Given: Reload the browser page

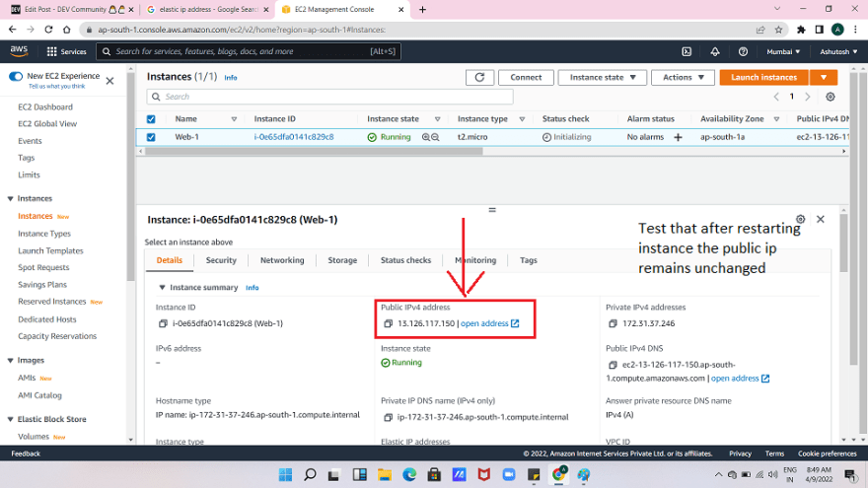Looking at the screenshot, I should pos(48,30).
